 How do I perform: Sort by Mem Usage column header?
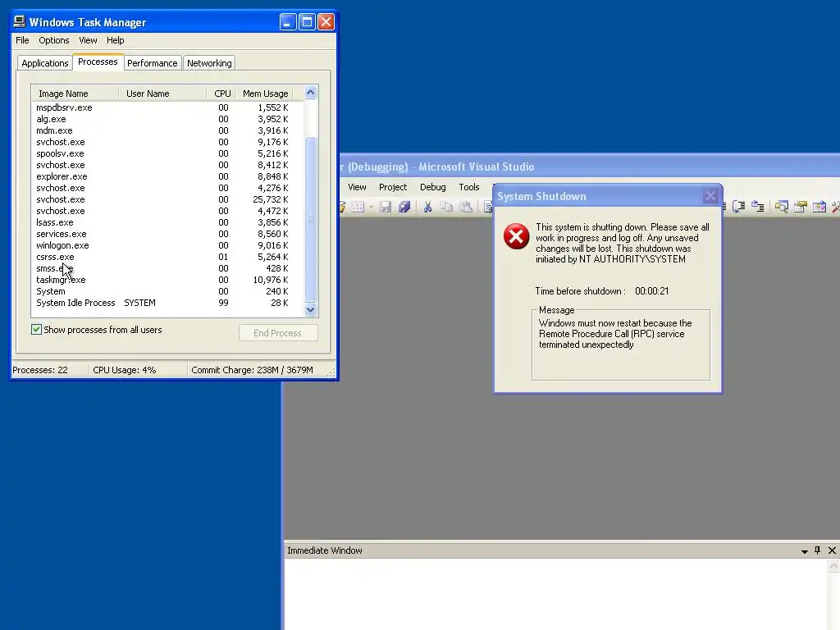click(x=265, y=94)
